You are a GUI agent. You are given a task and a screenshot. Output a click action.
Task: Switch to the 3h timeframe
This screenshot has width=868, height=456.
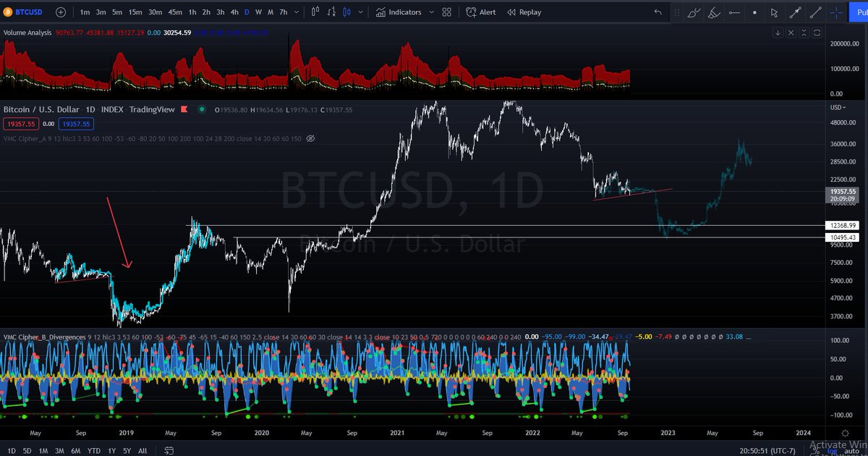(221, 12)
